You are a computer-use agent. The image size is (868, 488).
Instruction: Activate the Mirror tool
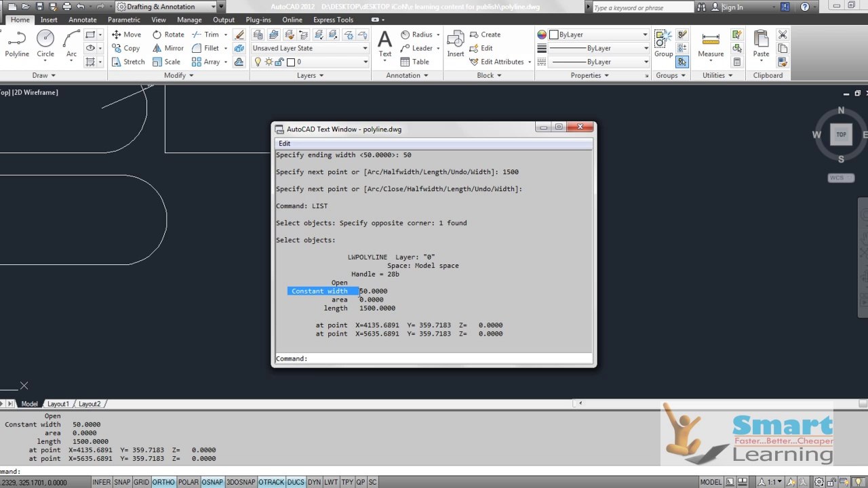click(x=168, y=48)
